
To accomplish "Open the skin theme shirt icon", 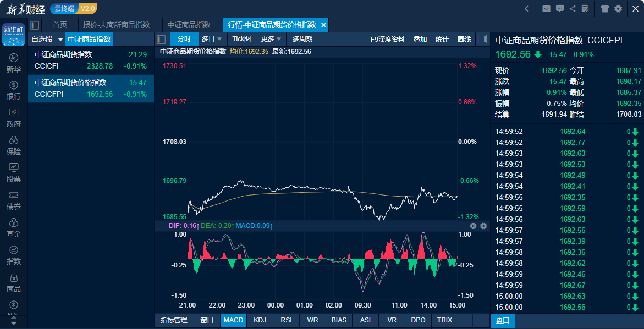I will [604, 9].
